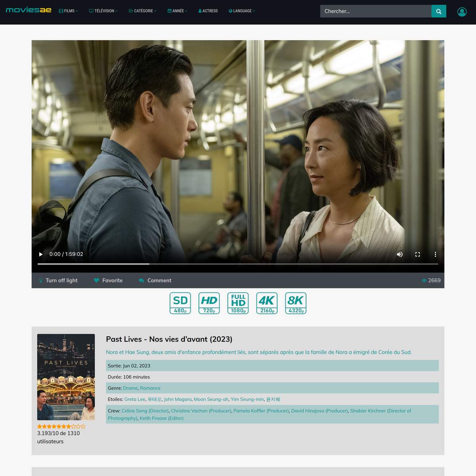
Task: Open Shabier Kirchner crew link
Action: (x=380, y=411)
